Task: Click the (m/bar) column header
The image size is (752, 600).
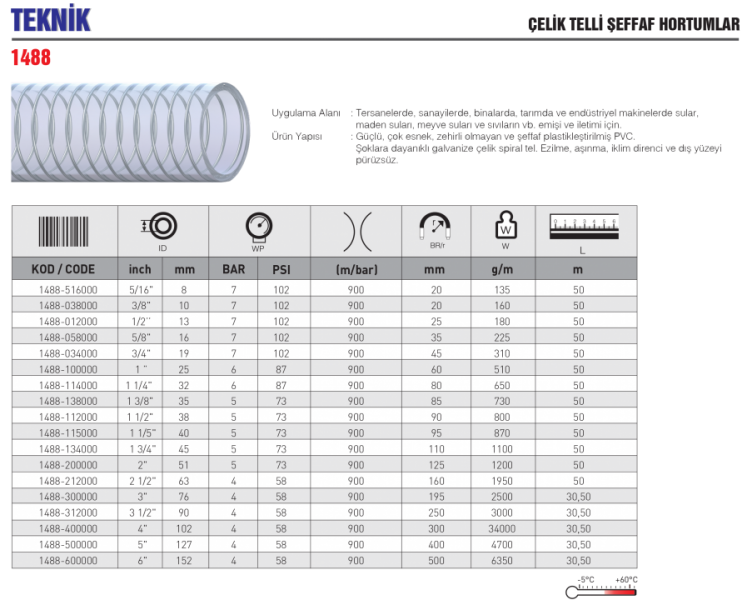Action: (x=355, y=269)
